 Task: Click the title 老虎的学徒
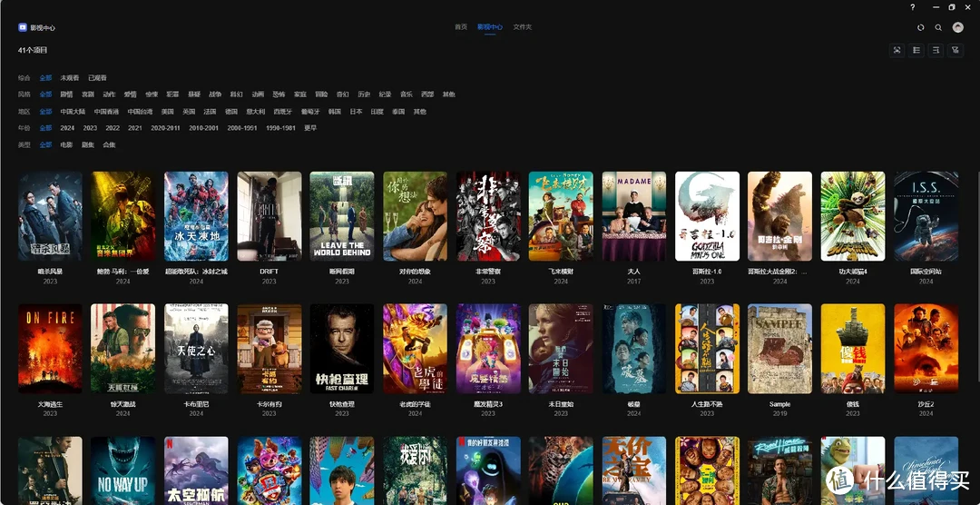pos(415,405)
